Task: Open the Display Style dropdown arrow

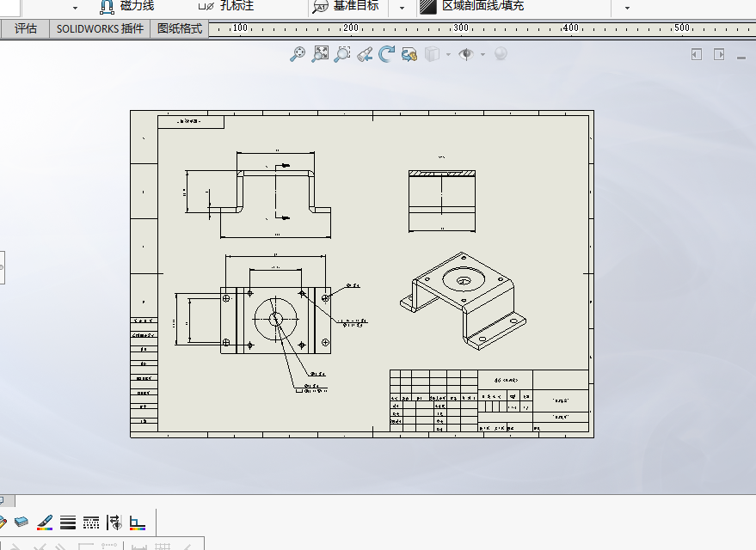Action: tap(448, 54)
